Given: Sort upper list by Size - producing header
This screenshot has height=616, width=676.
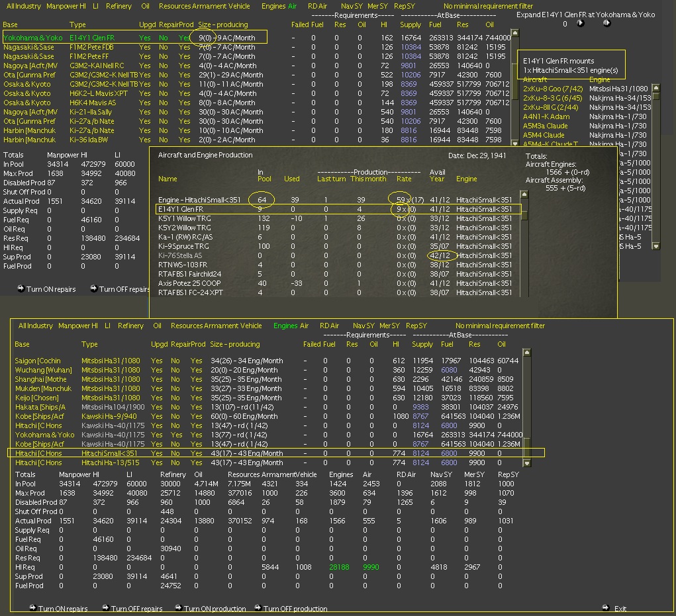Looking at the screenshot, I should (x=223, y=24).
